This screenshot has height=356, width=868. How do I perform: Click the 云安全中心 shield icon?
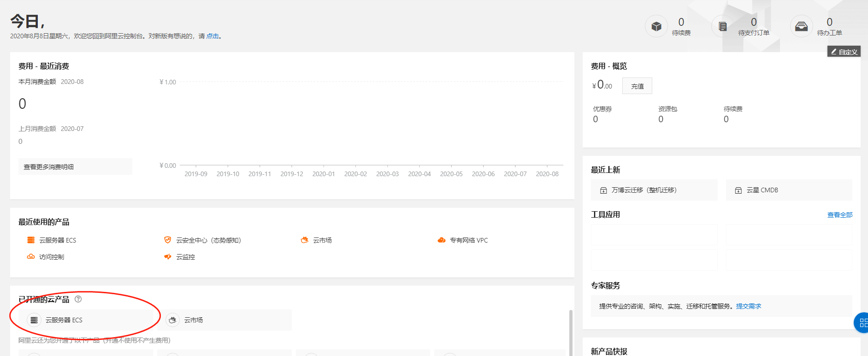[168, 240]
